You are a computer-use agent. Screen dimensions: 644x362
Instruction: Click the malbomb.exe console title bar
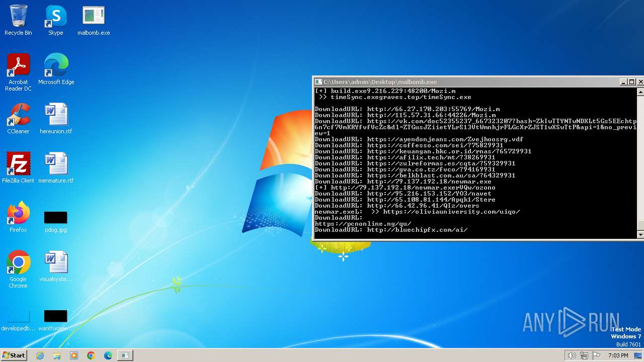(468, 82)
